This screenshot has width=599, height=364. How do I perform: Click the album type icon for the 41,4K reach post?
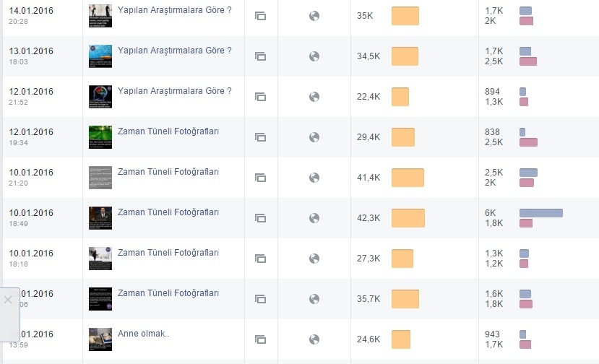pyautogui.click(x=260, y=178)
